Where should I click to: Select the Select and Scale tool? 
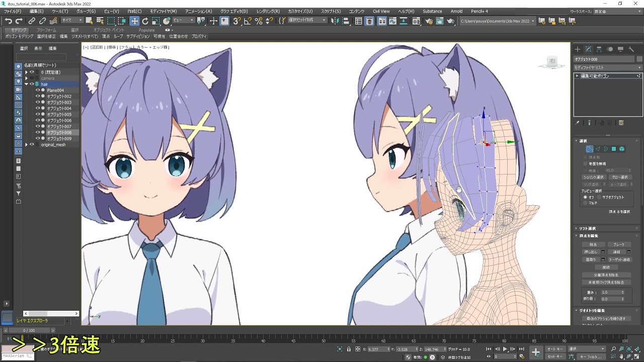tap(156, 21)
